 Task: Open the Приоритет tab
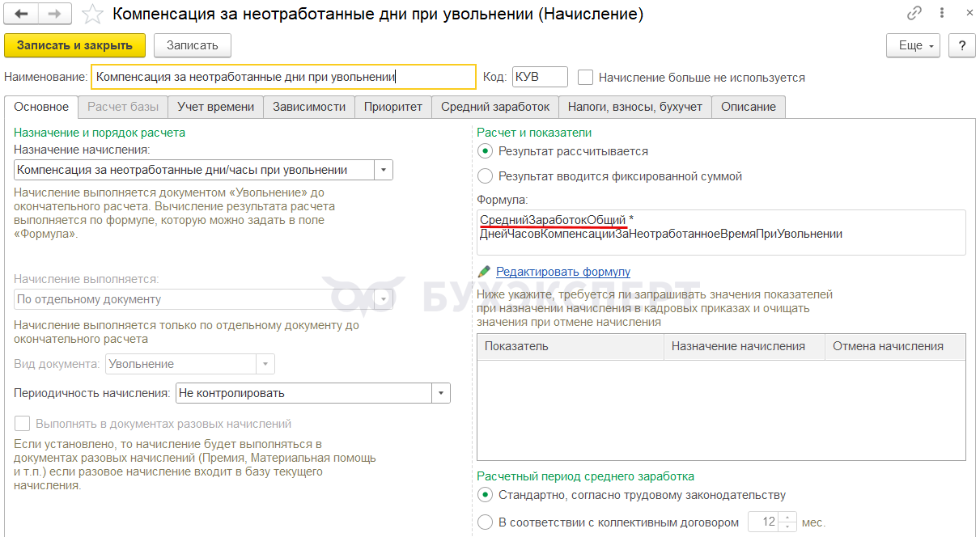pos(393,107)
